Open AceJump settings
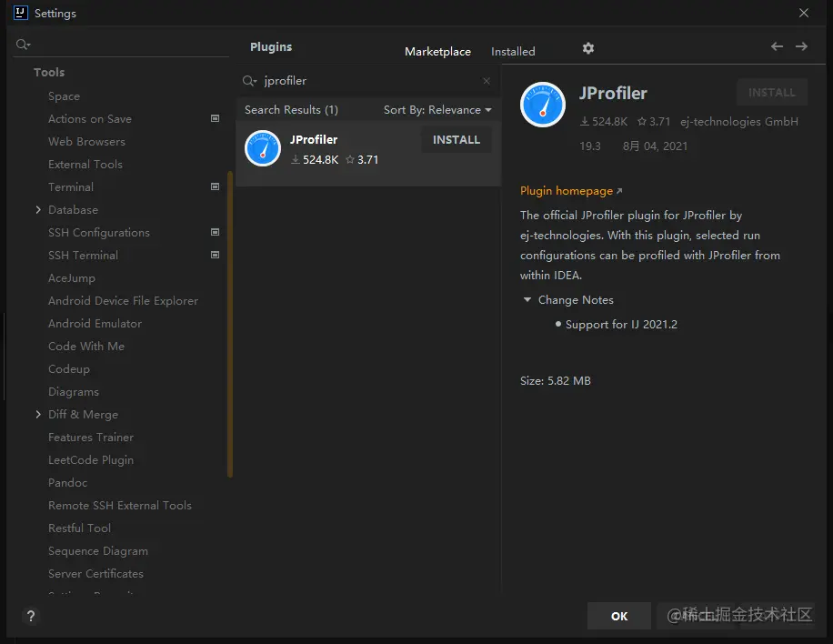This screenshot has height=644, width=833. 72,278
